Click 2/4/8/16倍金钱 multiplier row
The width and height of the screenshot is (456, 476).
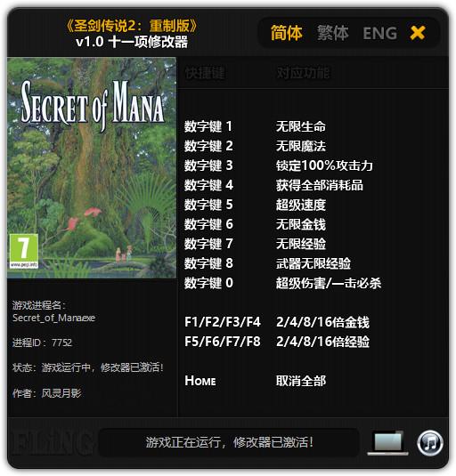tap(277, 322)
